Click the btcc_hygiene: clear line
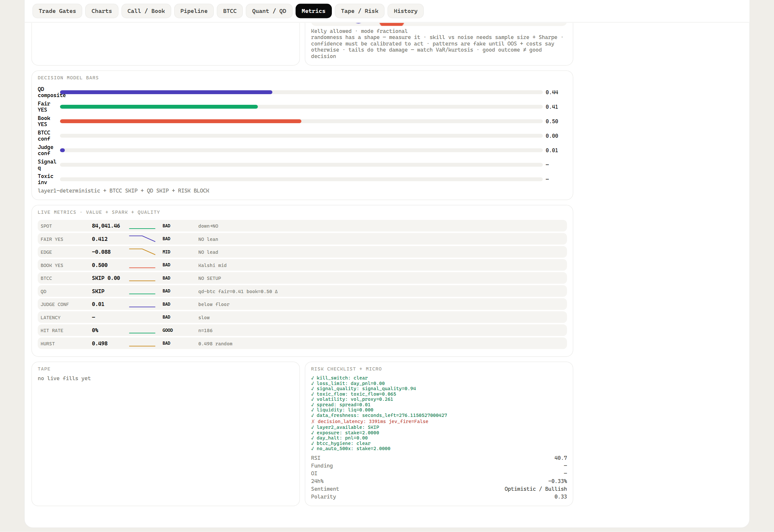 pos(341,444)
